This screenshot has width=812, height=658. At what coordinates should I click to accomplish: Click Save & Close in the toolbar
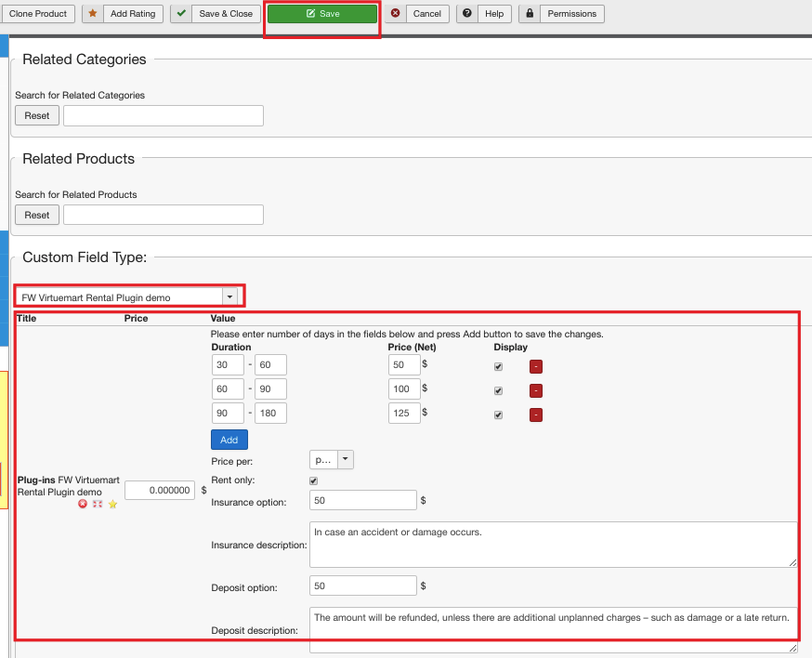click(216, 14)
